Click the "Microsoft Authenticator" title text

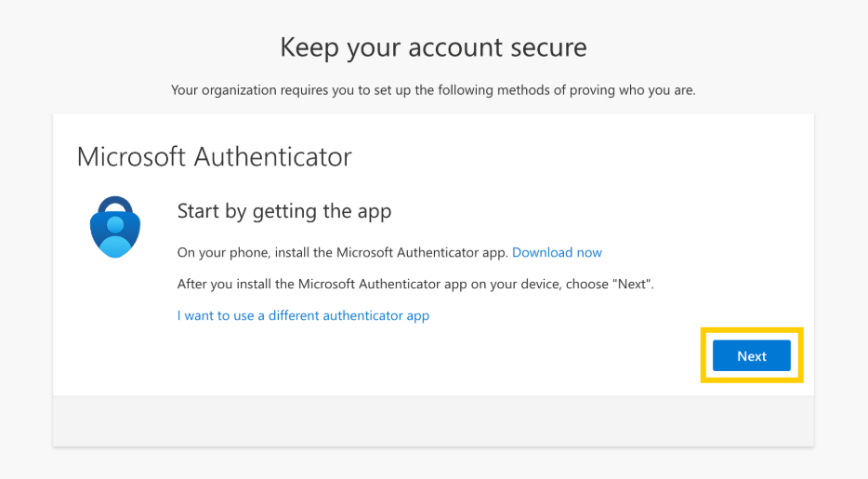click(x=215, y=156)
